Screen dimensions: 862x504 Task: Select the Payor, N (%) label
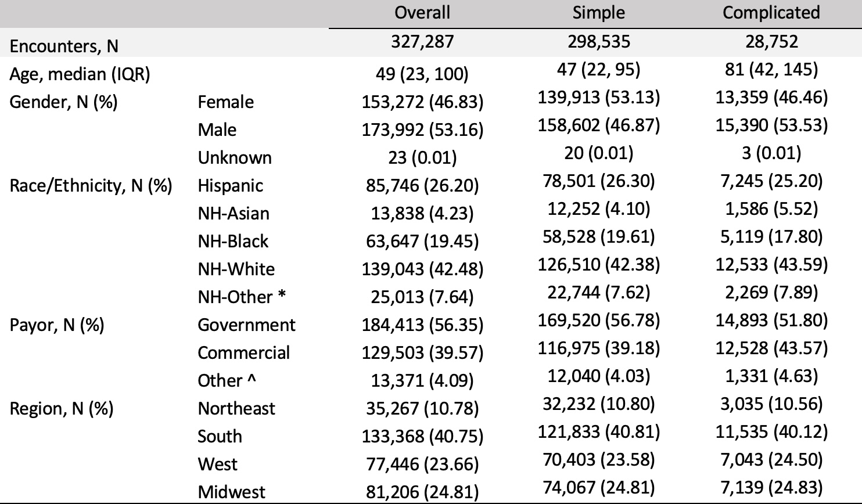click(x=57, y=325)
